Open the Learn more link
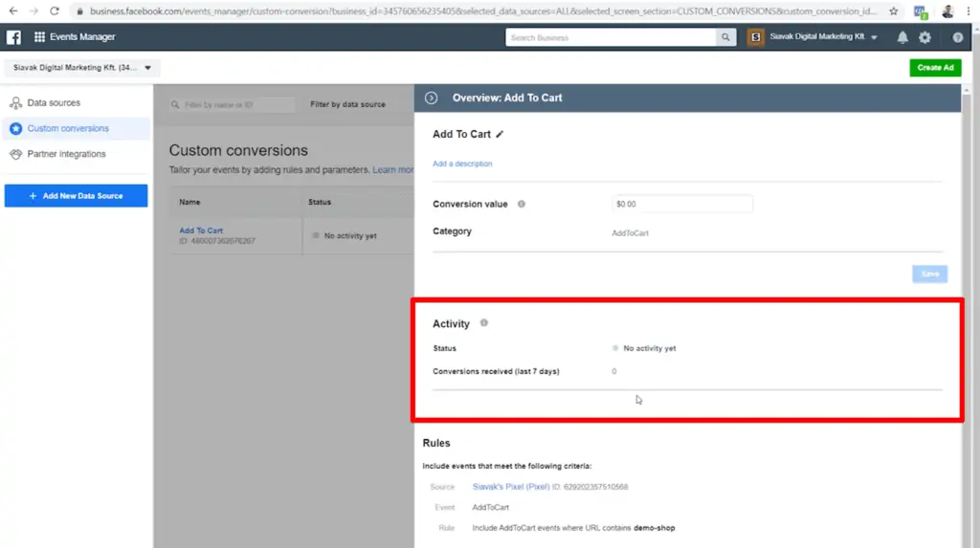Screen dimensions: 980x548 click(x=393, y=170)
